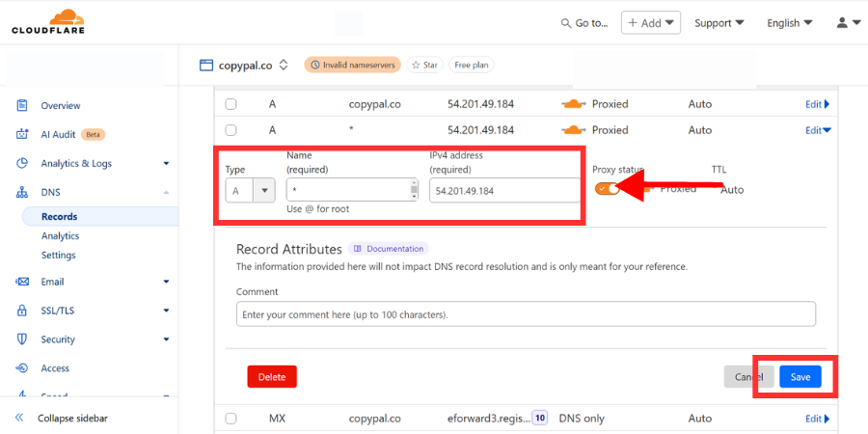Click the Name field scrollbar

[414, 189]
